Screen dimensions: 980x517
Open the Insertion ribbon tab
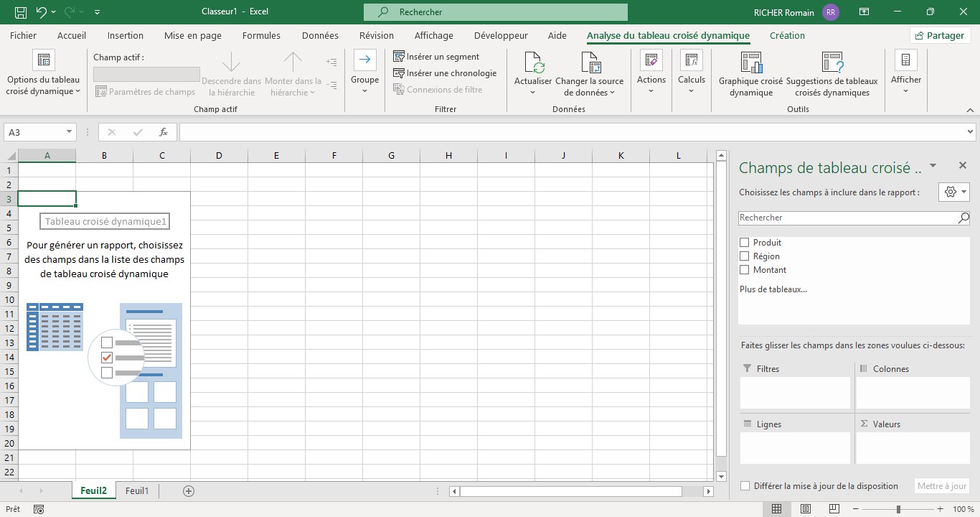click(x=126, y=35)
